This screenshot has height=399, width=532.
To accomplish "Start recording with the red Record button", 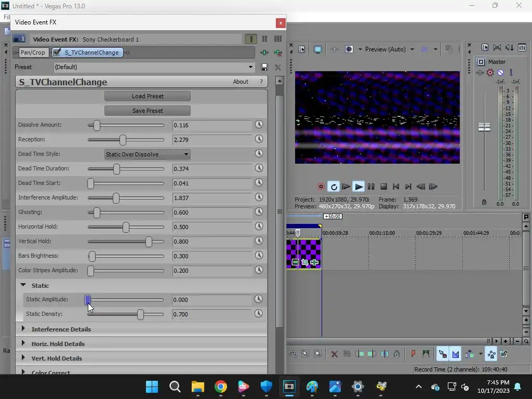I will (321, 187).
